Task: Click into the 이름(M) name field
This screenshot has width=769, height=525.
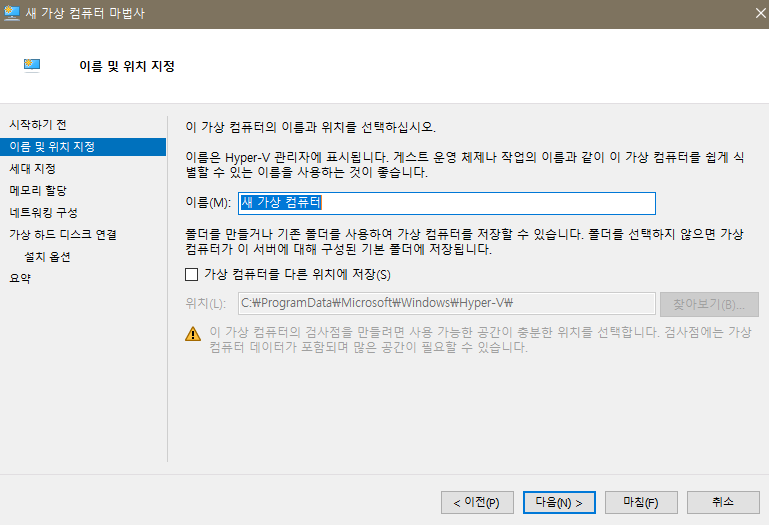Action: pyautogui.click(x=447, y=203)
